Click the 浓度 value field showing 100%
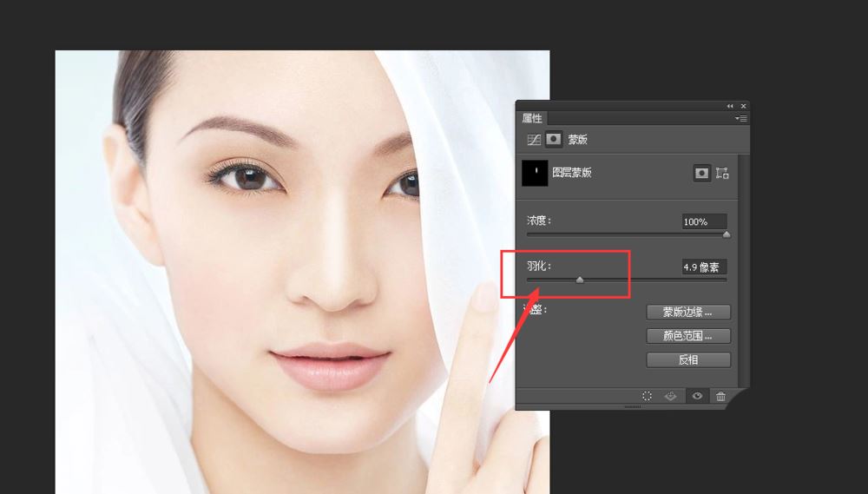The height and width of the screenshot is (494, 868). coord(704,221)
